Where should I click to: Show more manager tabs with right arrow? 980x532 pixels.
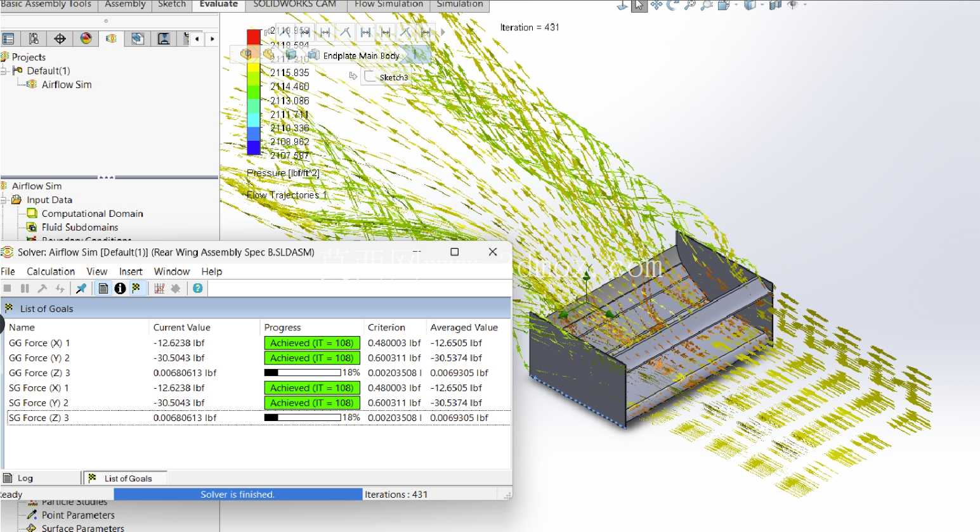pyautogui.click(x=212, y=39)
